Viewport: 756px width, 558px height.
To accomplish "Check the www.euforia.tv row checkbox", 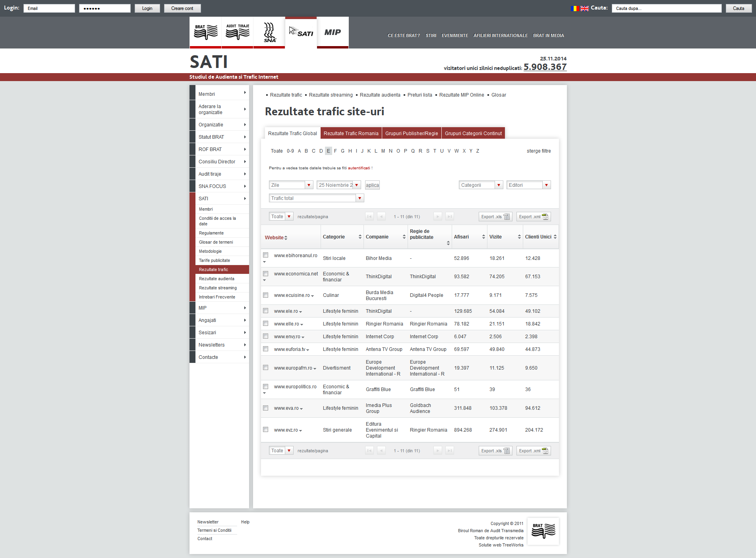I will (266, 349).
